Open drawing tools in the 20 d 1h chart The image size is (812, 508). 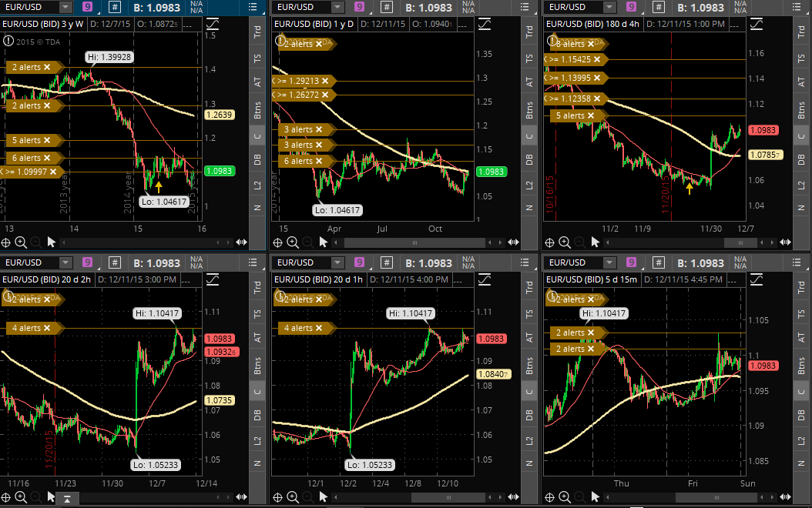pyautogui.click(x=485, y=280)
